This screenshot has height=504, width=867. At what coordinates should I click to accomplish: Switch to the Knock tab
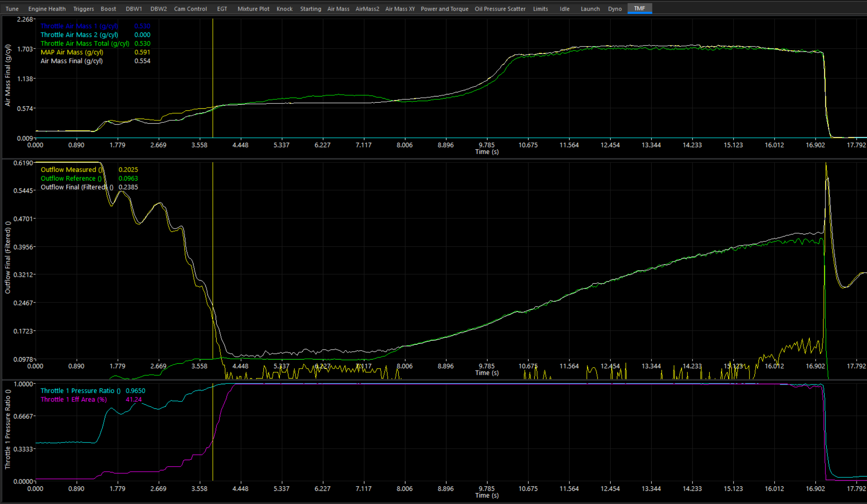click(285, 8)
